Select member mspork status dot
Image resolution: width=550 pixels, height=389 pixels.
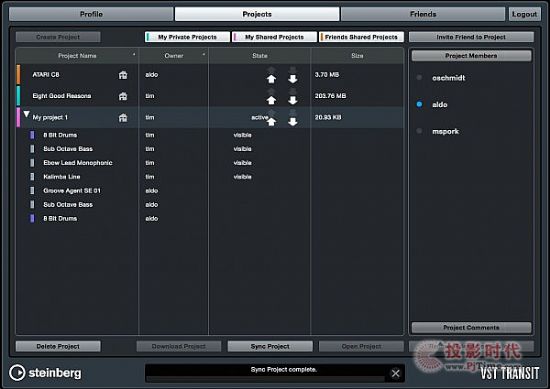419,131
